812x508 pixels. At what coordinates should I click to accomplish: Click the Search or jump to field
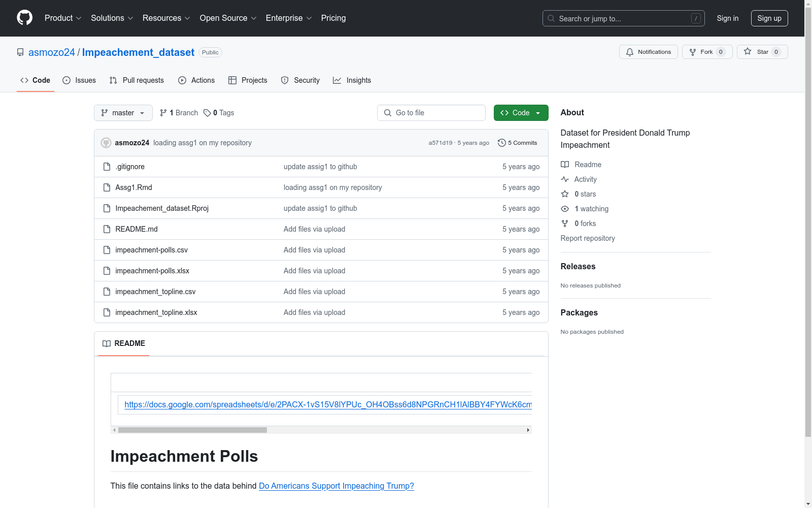point(623,18)
